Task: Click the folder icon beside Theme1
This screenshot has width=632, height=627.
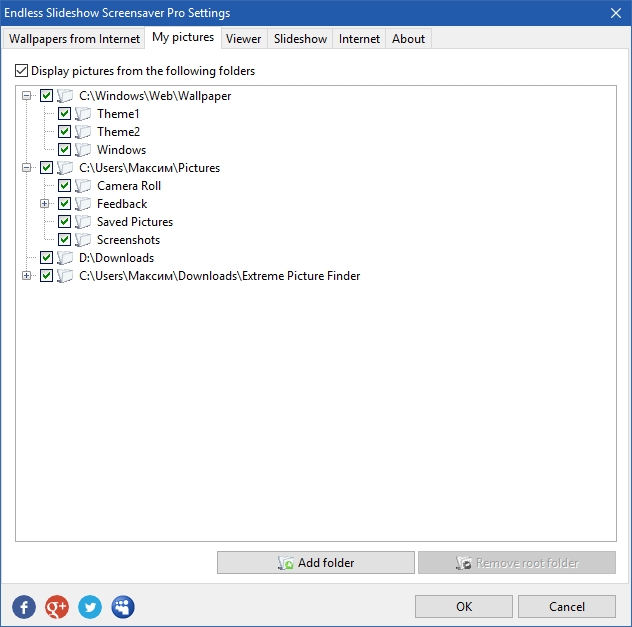Action: [83, 114]
